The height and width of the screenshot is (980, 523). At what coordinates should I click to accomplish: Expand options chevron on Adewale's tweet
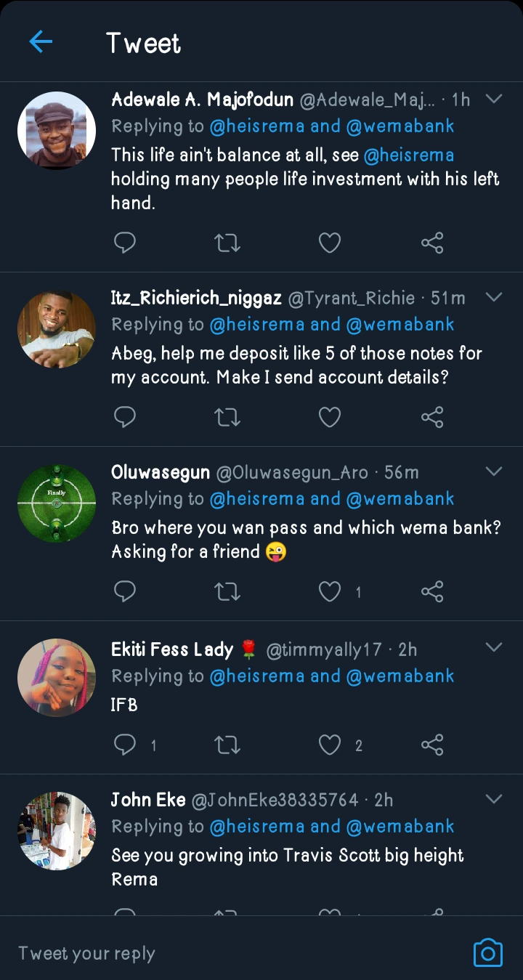point(493,99)
